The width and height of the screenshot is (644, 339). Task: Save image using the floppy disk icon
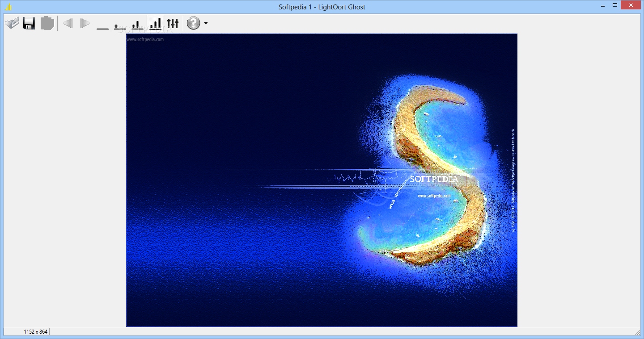[29, 23]
